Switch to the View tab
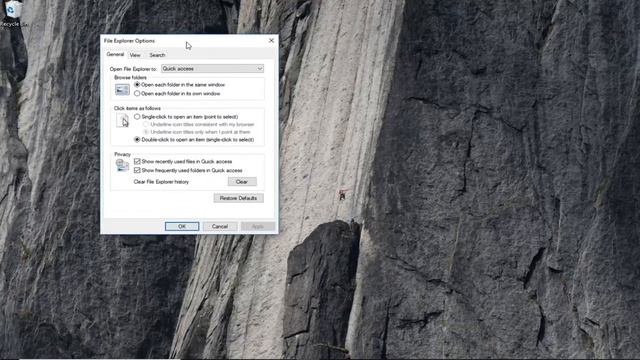Screen dimensions: 640x360 tap(135, 55)
